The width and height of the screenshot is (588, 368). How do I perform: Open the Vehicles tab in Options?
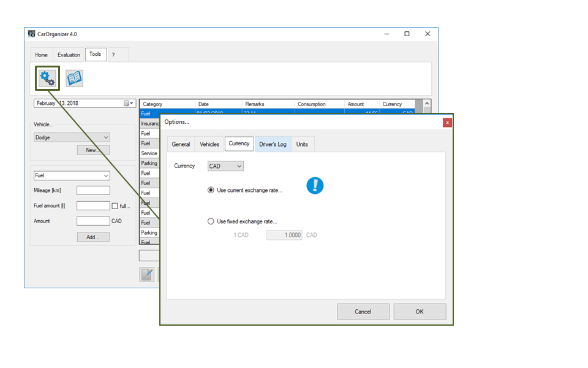coord(209,144)
